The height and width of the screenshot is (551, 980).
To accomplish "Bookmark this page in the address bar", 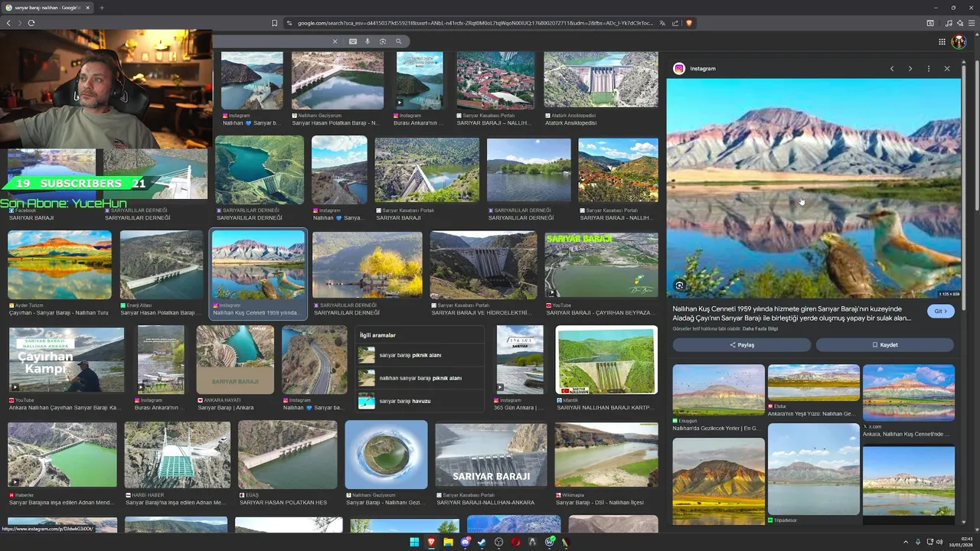I will click(274, 23).
